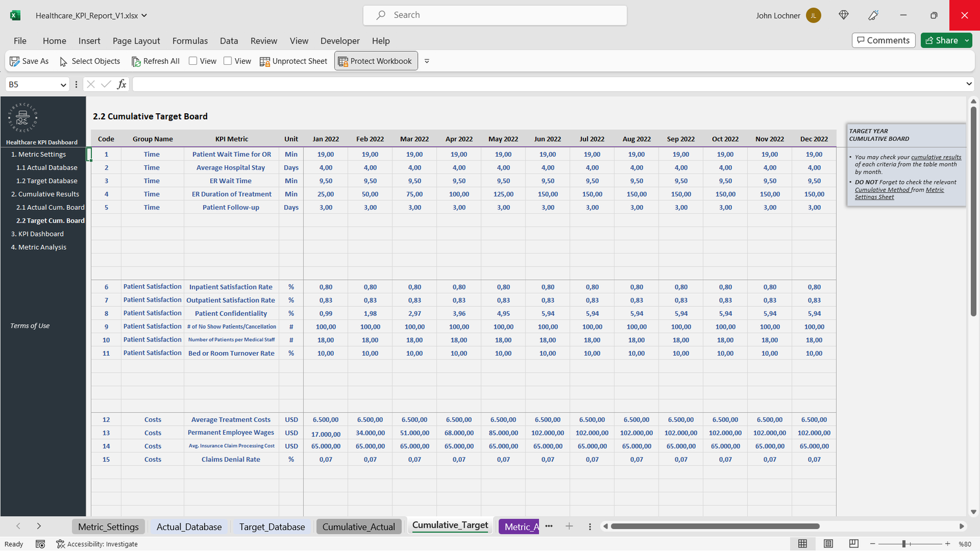This screenshot has height=551, width=980.
Task: Click the Refresh All icon
Action: 136,61
